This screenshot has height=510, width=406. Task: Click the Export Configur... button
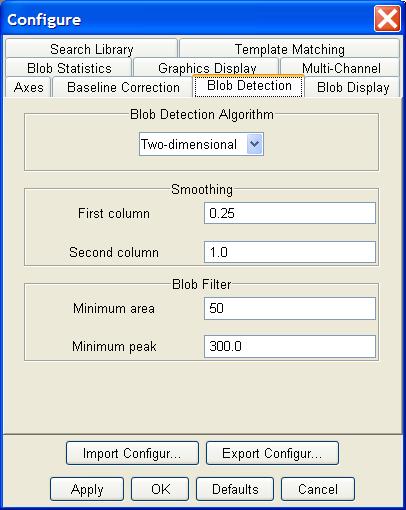[272, 453]
